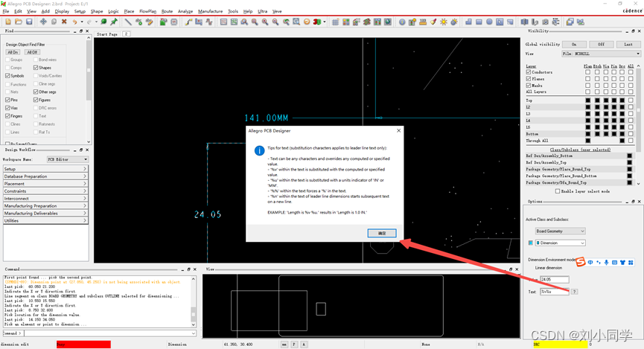Click the All On button in Find panel
Image resolution: width=644 pixels, height=349 pixels.
[13, 52]
